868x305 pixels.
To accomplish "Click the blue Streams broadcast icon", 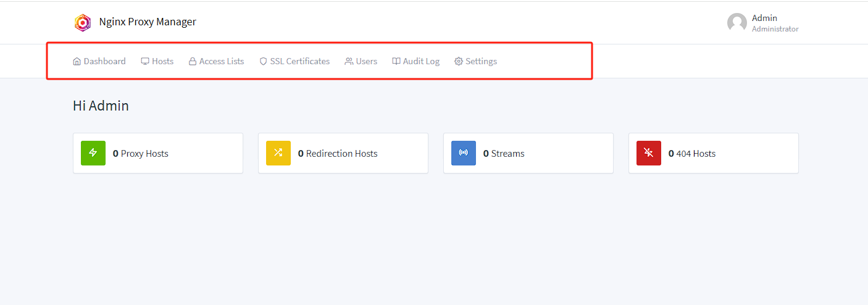I will pos(464,153).
